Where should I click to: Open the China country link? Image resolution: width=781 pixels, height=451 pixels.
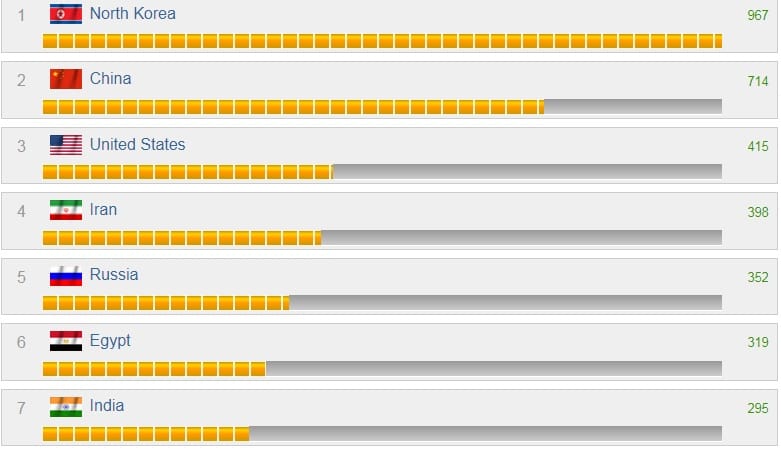pyautogui.click(x=110, y=79)
